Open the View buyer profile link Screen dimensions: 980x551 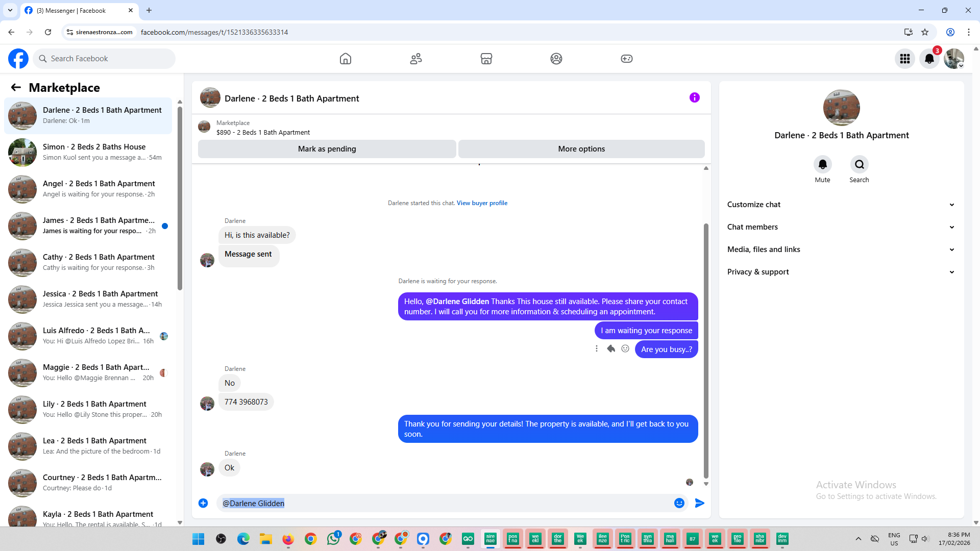[482, 203]
